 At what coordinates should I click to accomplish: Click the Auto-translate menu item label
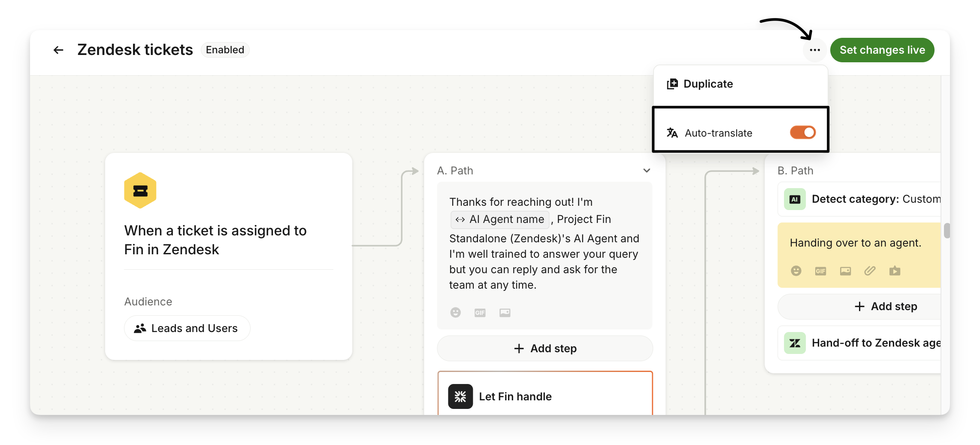pyautogui.click(x=718, y=133)
